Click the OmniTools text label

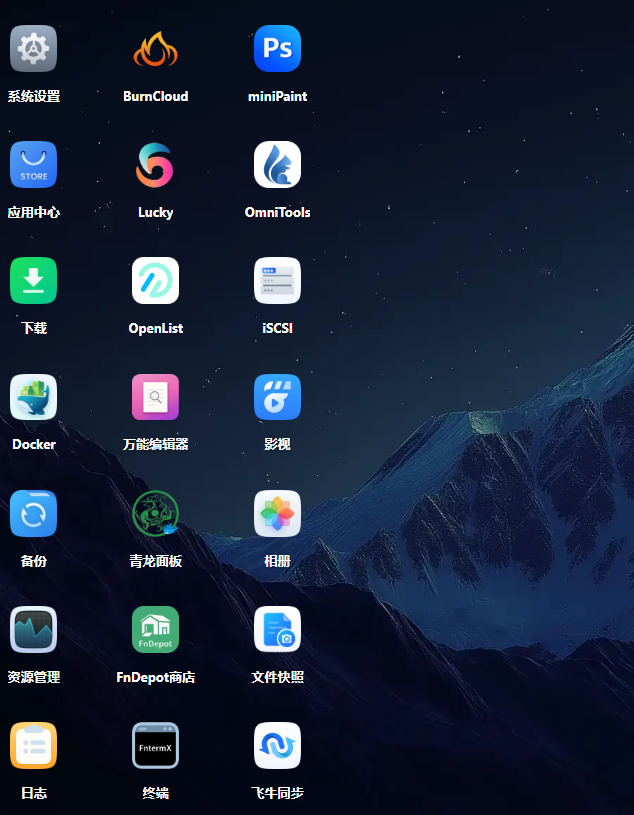pos(278,212)
